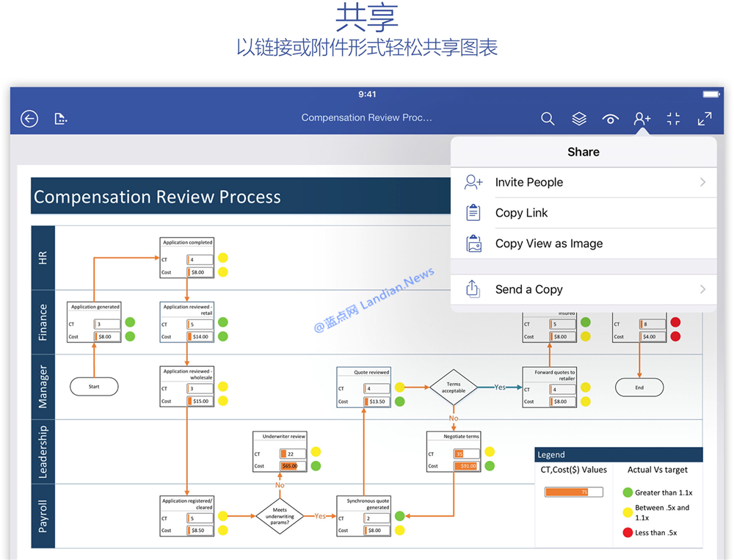Tap the back arrow in the top bar
This screenshot has height=560, width=734.
(29, 118)
